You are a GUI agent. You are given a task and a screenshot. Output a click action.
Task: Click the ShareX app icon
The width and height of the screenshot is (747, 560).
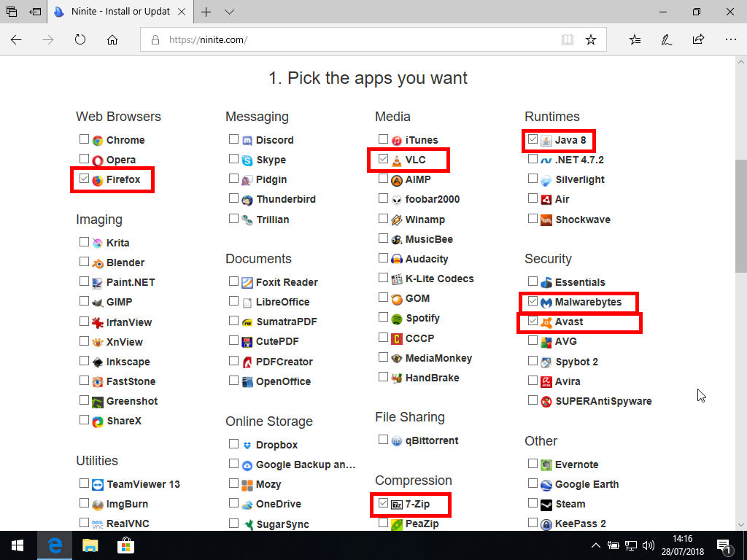coord(98,421)
